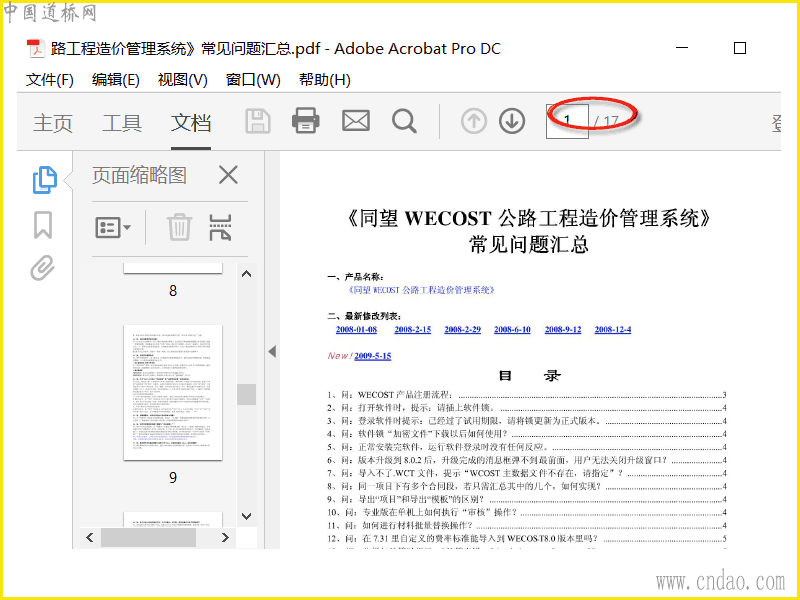Open the 2008-2-15 revision link
Screen dimensions: 800x600
[412, 330]
